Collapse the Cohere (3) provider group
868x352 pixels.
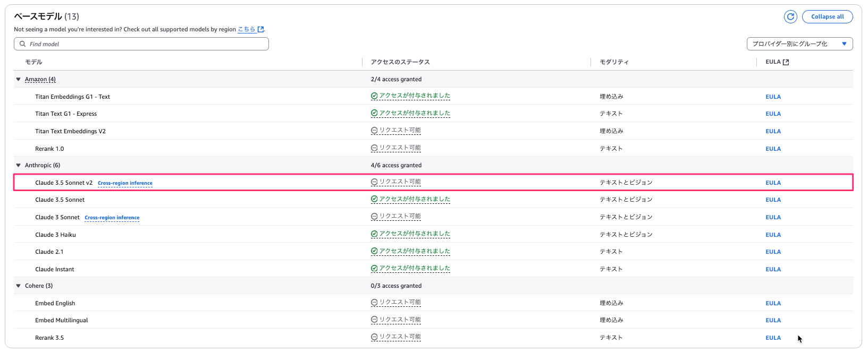click(18, 286)
